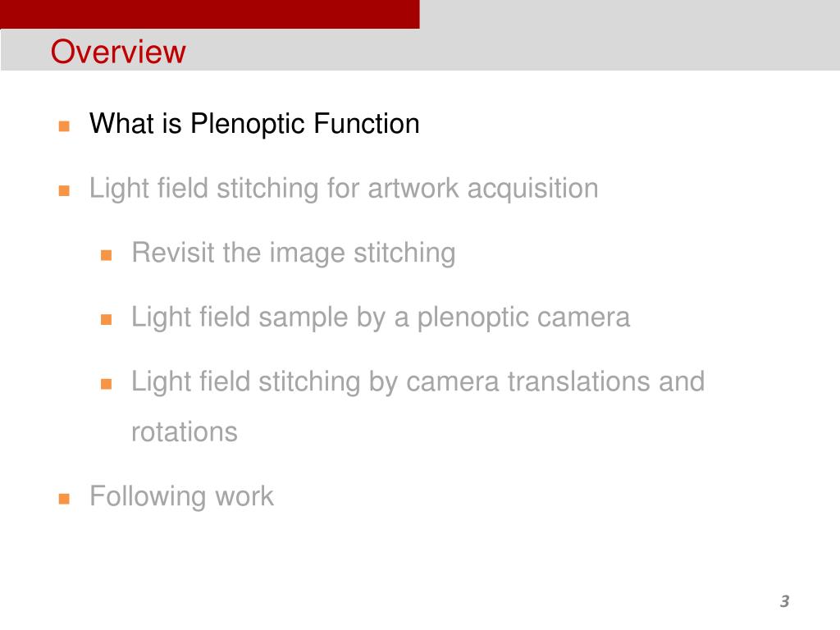
Task: Select the Light field sample by a plenoptic camera line
Action: [381, 317]
